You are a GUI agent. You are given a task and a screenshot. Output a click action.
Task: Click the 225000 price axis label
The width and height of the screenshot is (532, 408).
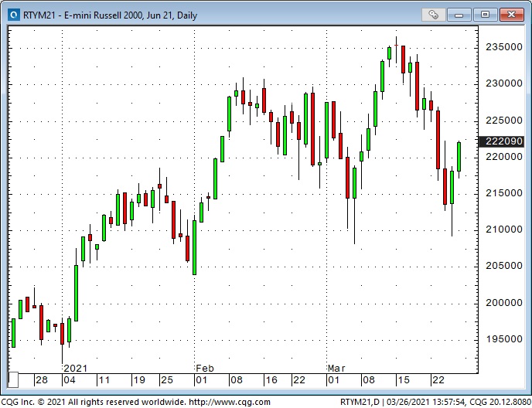pos(504,121)
